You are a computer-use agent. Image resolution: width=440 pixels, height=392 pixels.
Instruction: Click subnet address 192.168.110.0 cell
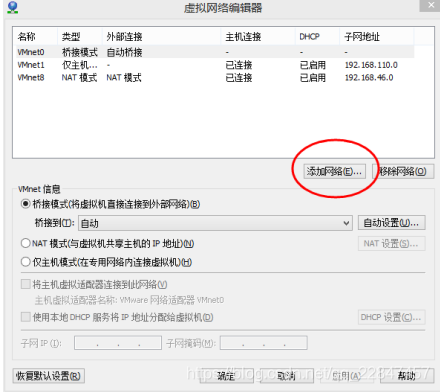(x=371, y=65)
